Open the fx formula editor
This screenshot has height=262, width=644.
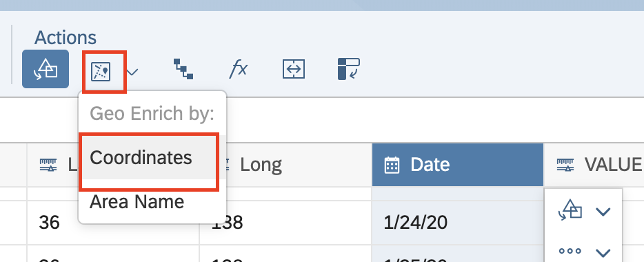(x=238, y=68)
